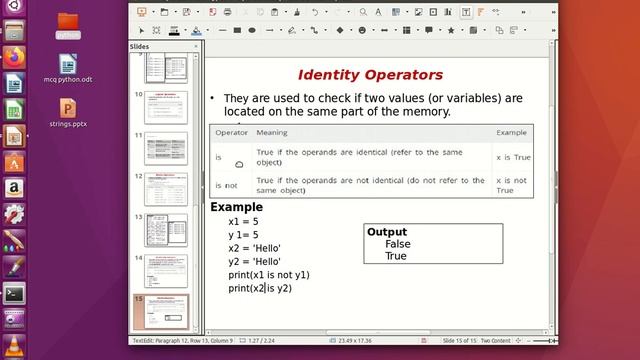Select the arrow line tool
This screenshot has height=360, width=640.
(x=269, y=30)
